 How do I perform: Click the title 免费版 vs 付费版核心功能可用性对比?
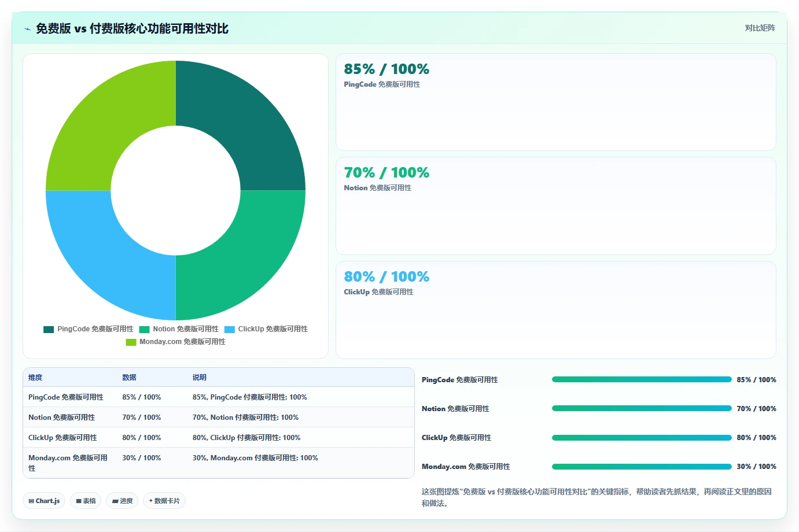[132, 29]
